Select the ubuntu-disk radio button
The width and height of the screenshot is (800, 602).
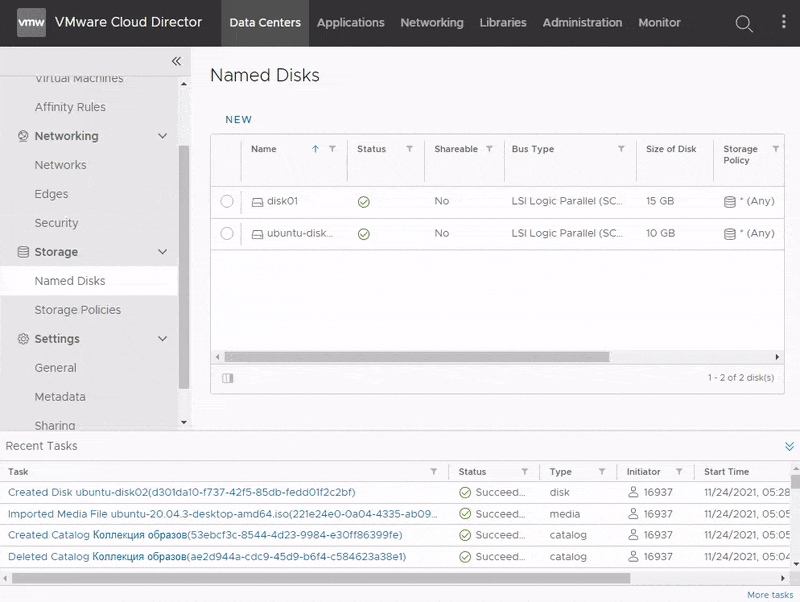click(227, 233)
